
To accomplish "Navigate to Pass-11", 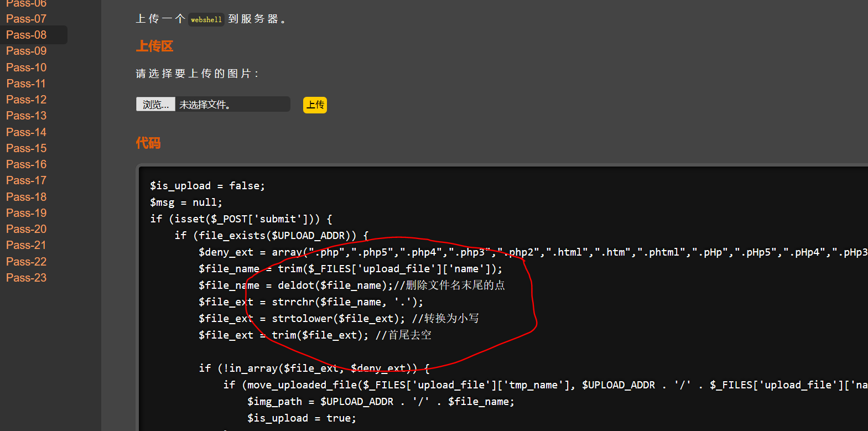I will (x=26, y=84).
